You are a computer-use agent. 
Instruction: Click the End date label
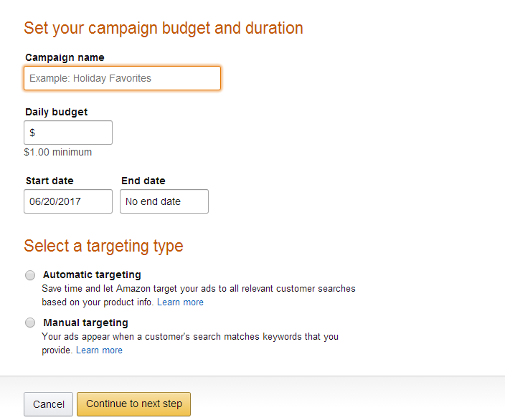143,181
